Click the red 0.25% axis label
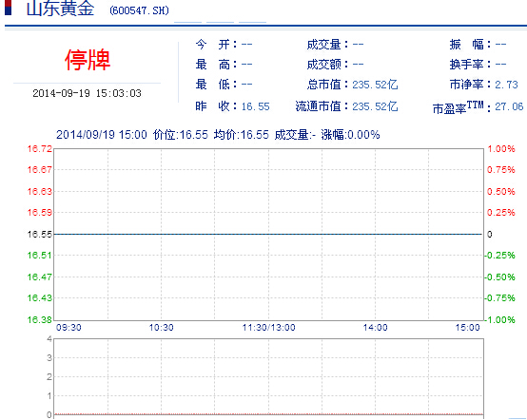Screen dimensions: 527x420 [501, 212]
